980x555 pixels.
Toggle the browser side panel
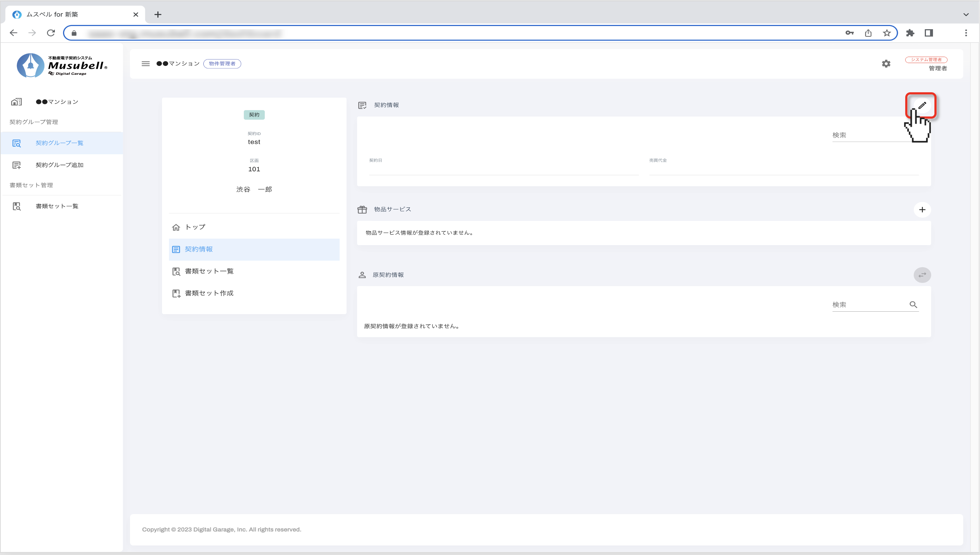click(929, 33)
